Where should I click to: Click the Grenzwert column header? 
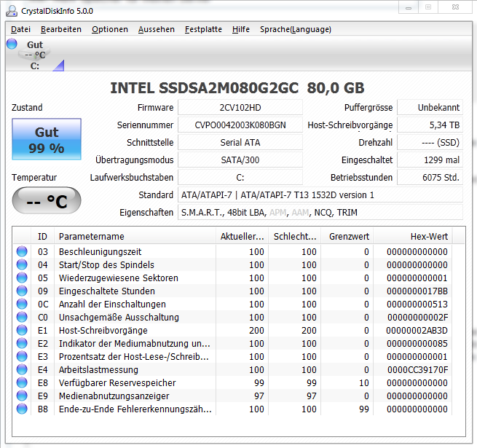(347, 236)
